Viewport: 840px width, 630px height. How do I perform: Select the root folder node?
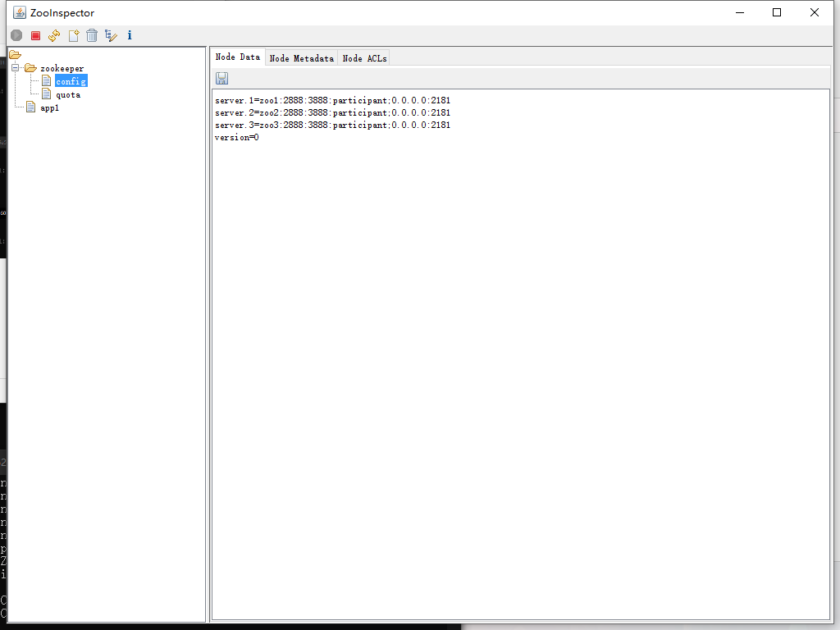pos(15,55)
